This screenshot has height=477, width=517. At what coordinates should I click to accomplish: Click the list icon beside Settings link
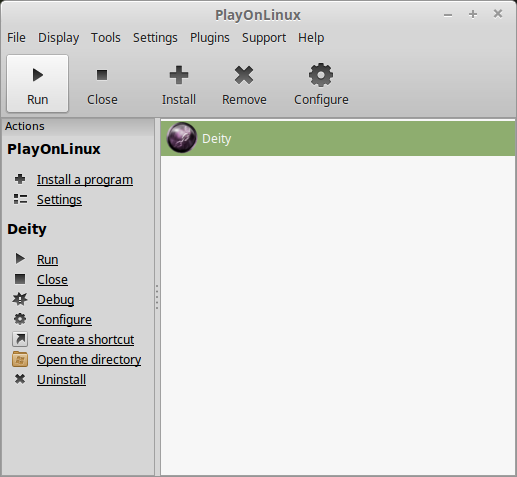pos(20,199)
